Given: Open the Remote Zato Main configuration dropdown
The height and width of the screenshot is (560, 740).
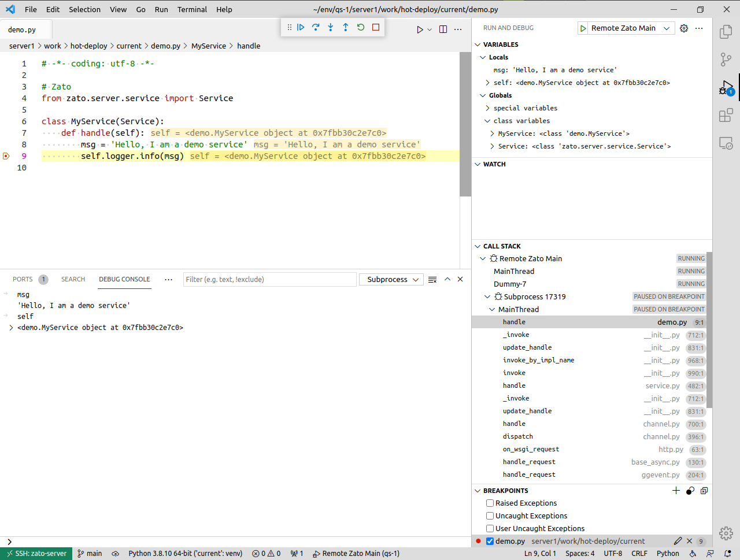Looking at the screenshot, I should [667, 28].
